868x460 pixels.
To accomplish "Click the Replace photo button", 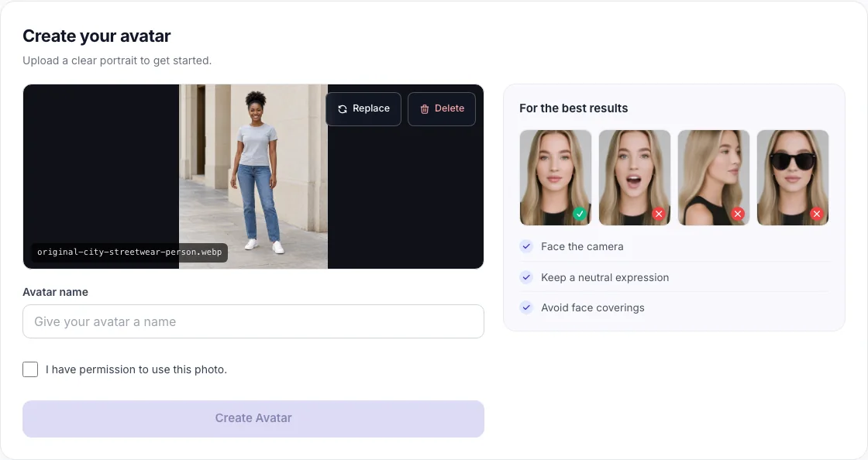I will [363, 109].
